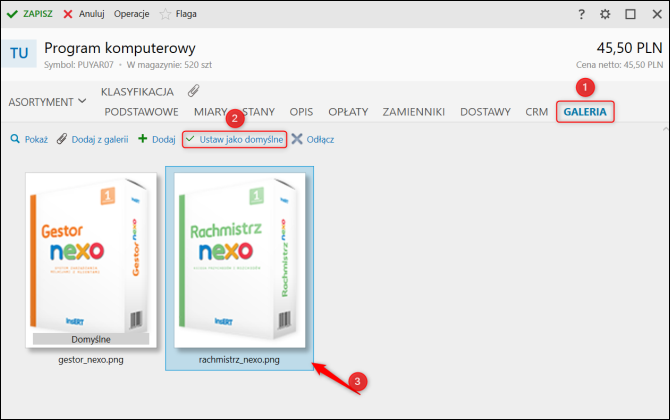The width and height of the screenshot is (670, 420).
Task: Switch to KLASYFIKACJA tab
Action: [137, 92]
